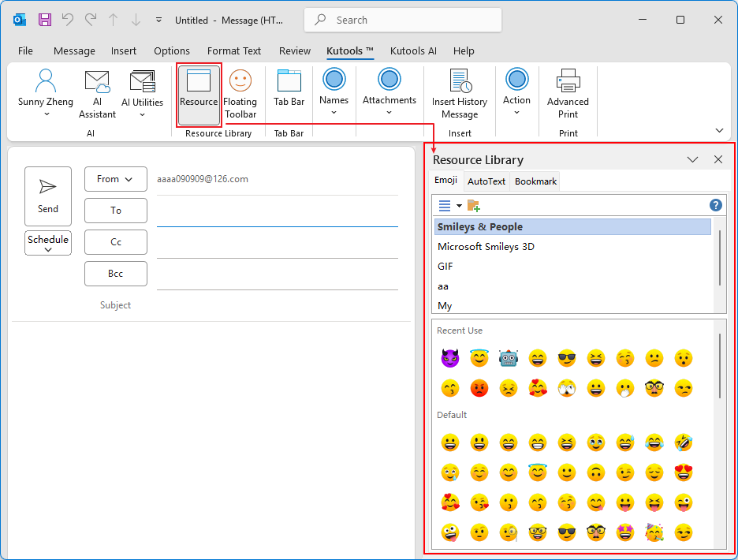Launch the AI Assistant

pyautogui.click(x=97, y=94)
